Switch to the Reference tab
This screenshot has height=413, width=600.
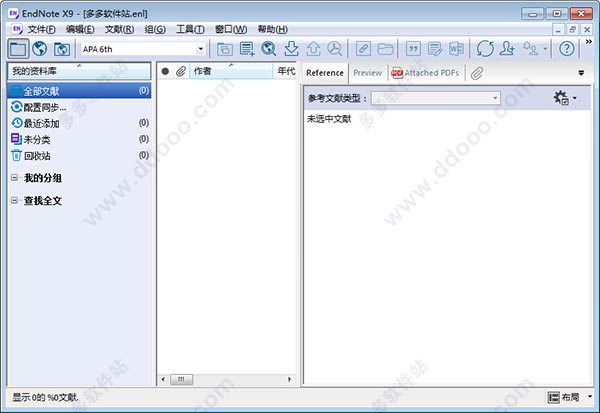(x=325, y=73)
